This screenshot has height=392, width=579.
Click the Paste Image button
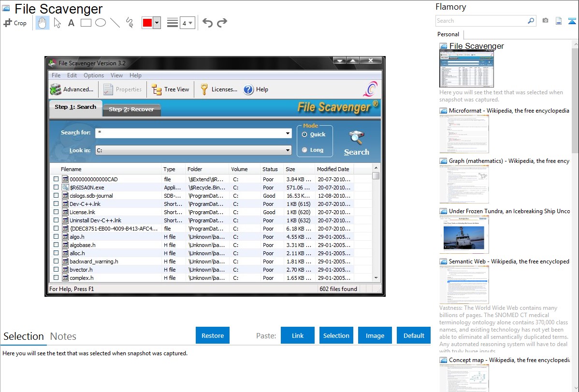pos(375,335)
